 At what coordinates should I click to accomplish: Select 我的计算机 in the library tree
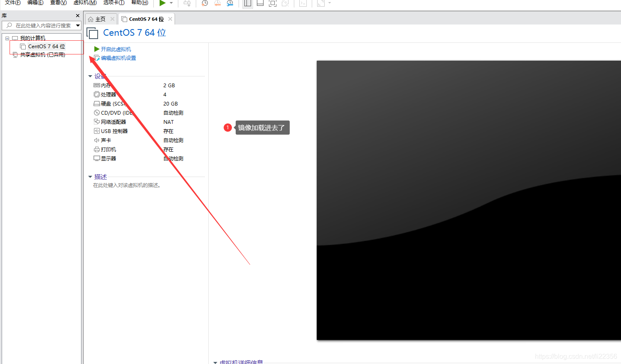pyautogui.click(x=33, y=38)
